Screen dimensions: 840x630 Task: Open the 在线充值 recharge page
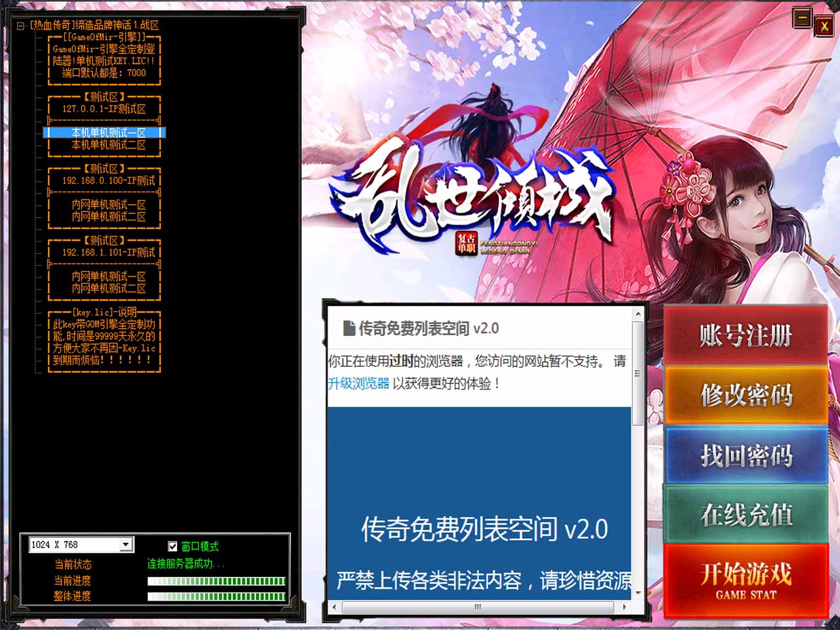coord(745,514)
